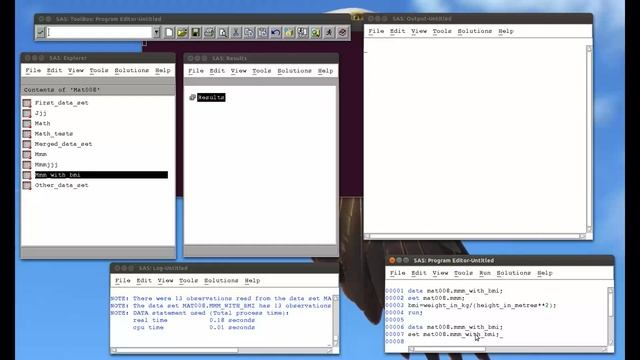Click the 'real time' entry in Log
The height and width of the screenshot is (360, 640).
pyautogui.click(x=150, y=320)
